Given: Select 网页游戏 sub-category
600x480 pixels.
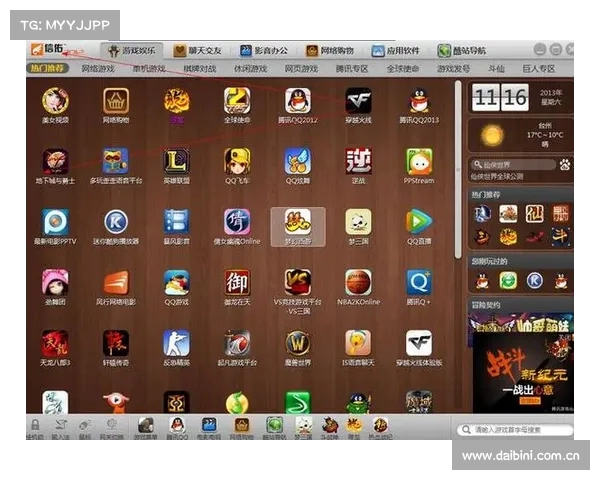Looking at the screenshot, I should click(301, 69).
